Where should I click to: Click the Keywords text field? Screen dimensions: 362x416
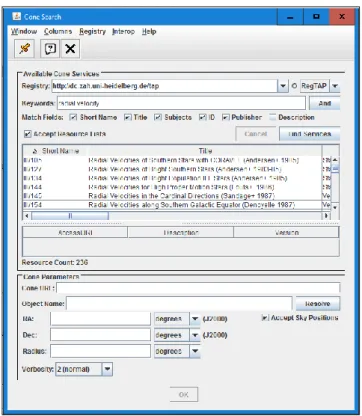point(181,103)
